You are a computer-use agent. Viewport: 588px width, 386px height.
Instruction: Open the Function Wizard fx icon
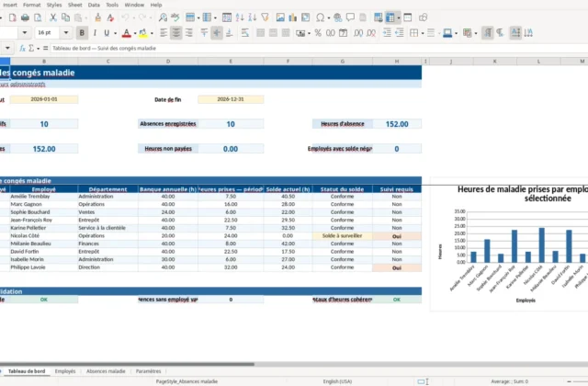(x=22, y=48)
